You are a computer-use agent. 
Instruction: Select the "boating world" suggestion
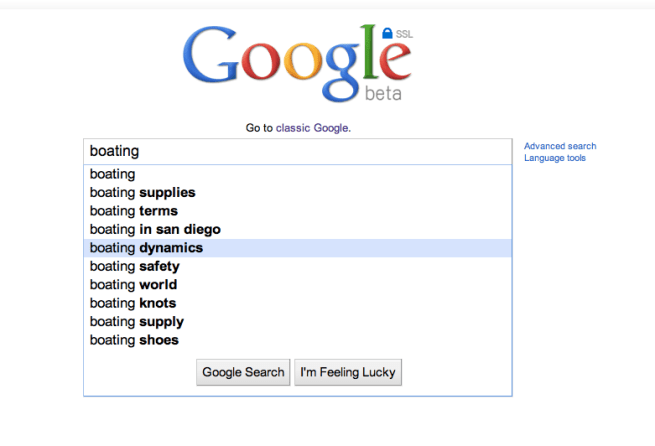(x=133, y=285)
